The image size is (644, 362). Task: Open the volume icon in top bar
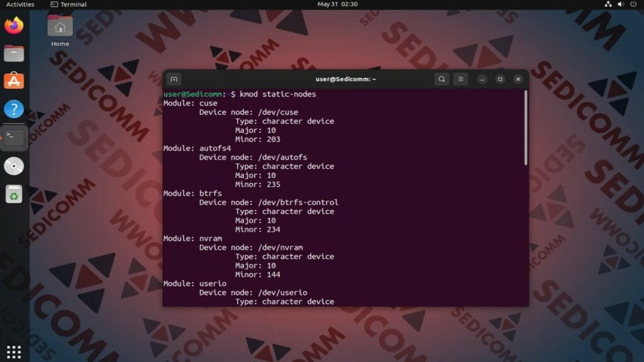coord(621,4)
